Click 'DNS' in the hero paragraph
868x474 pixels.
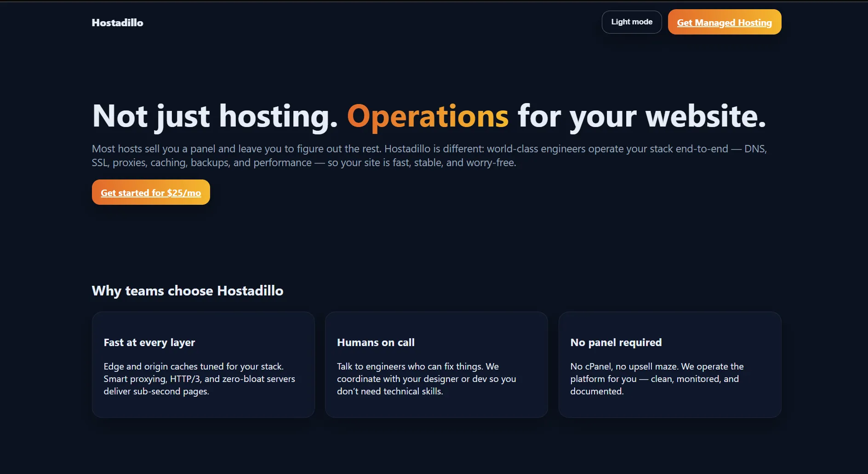[754, 149]
